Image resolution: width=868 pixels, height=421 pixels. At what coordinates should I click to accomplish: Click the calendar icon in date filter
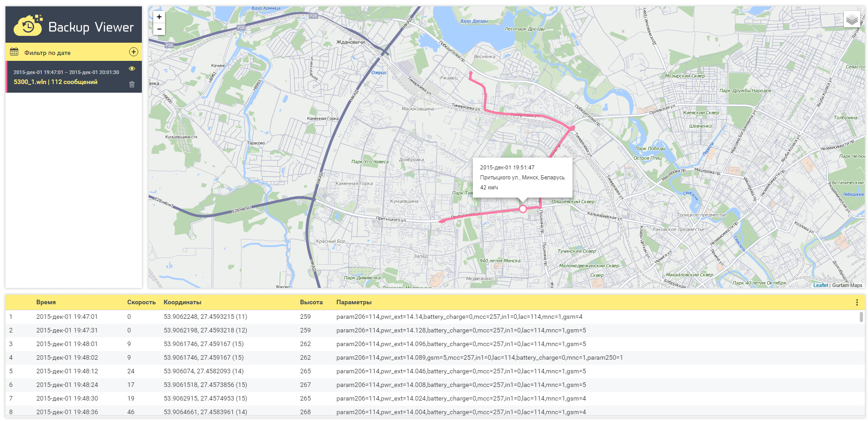coord(14,52)
